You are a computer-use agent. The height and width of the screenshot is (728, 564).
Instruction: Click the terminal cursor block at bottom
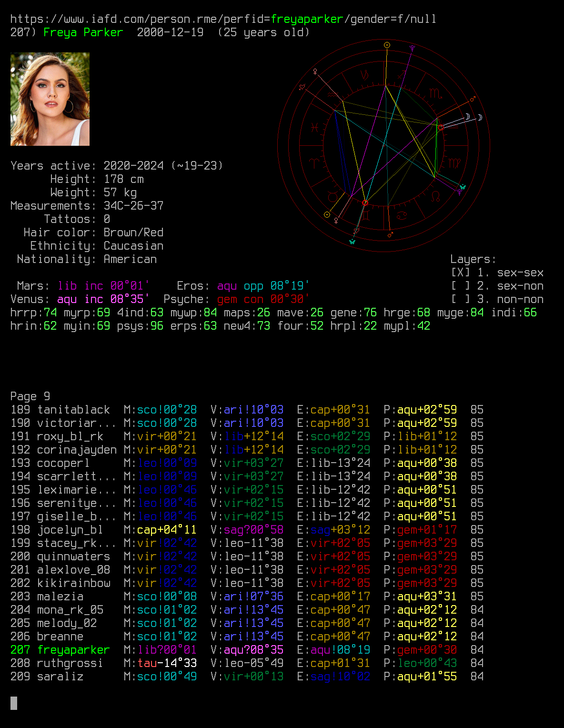(14, 703)
